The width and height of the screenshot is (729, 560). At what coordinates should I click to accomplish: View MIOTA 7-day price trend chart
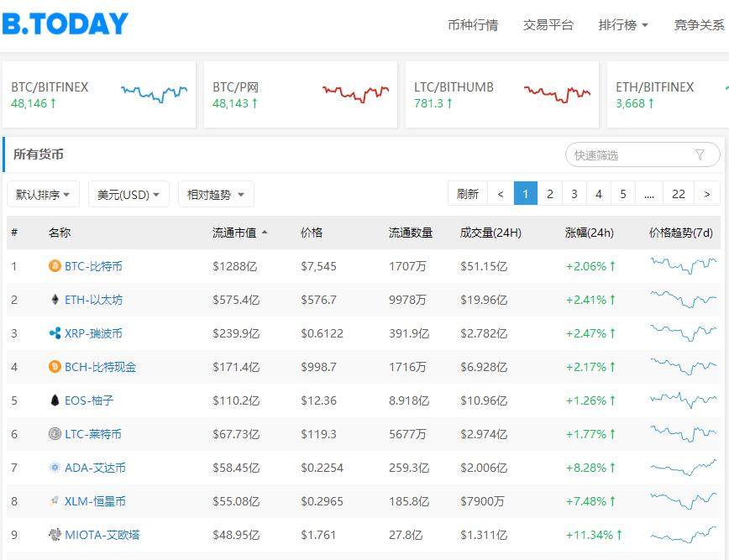(684, 535)
